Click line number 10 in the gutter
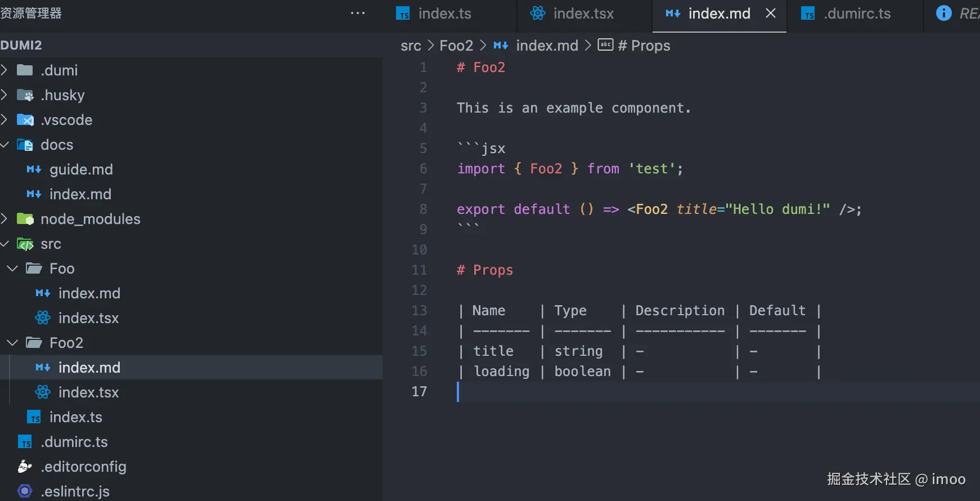Screen dimensions: 980x501 [x=419, y=250]
